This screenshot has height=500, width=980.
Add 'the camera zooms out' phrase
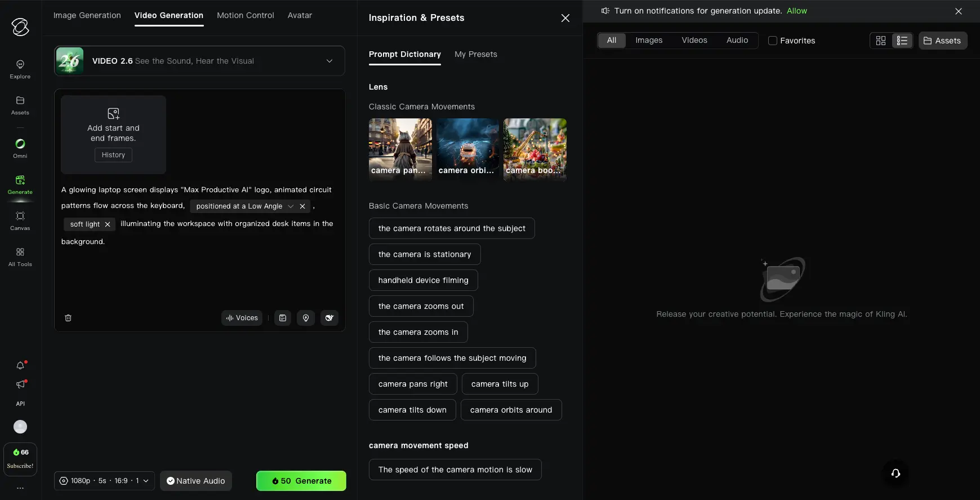coord(421,306)
